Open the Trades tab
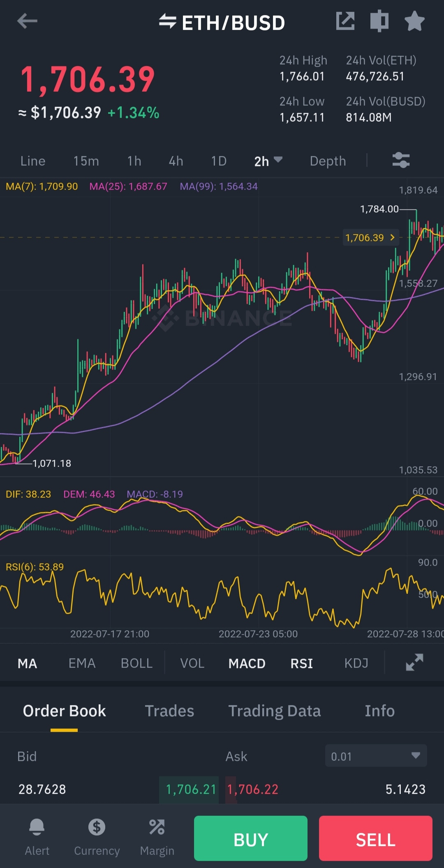444x868 pixels. 169,711
